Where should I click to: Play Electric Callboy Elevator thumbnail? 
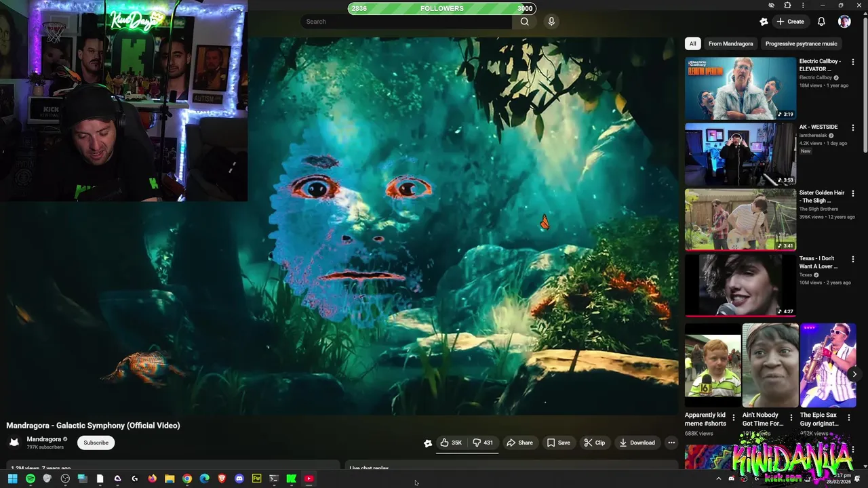point(740,88)
